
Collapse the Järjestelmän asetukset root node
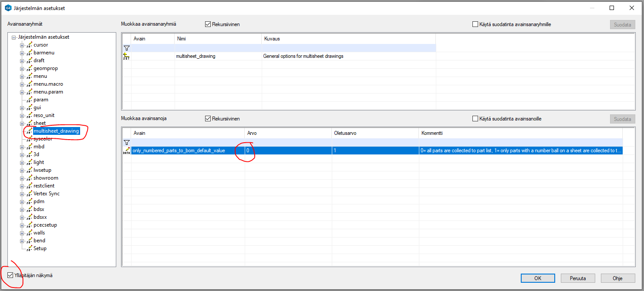(14, 37)
